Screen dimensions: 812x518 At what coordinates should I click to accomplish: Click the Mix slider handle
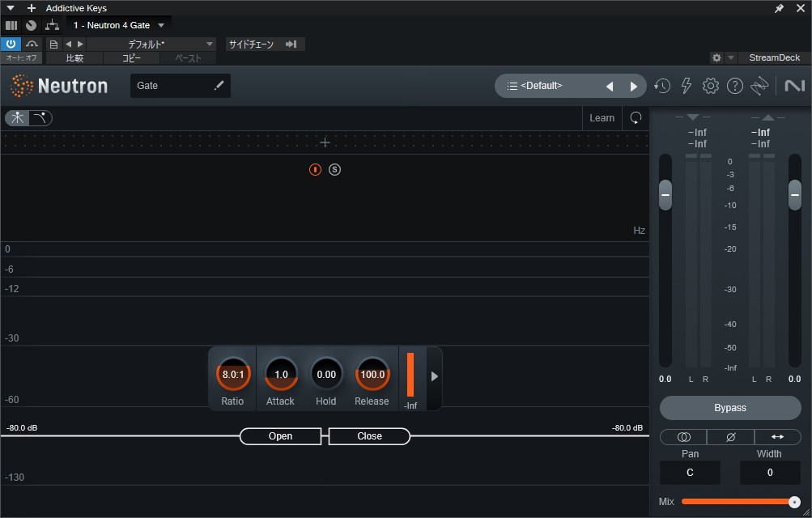click(x=794, y=502)
